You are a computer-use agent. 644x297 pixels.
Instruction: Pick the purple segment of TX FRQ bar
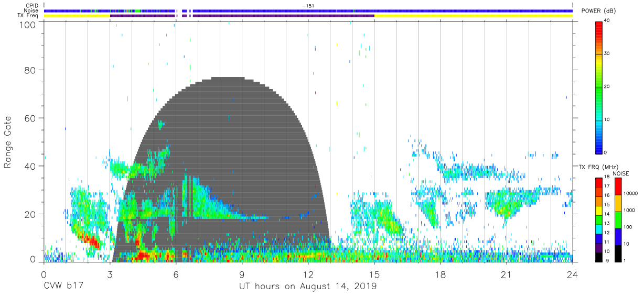[x=598, y=247]
